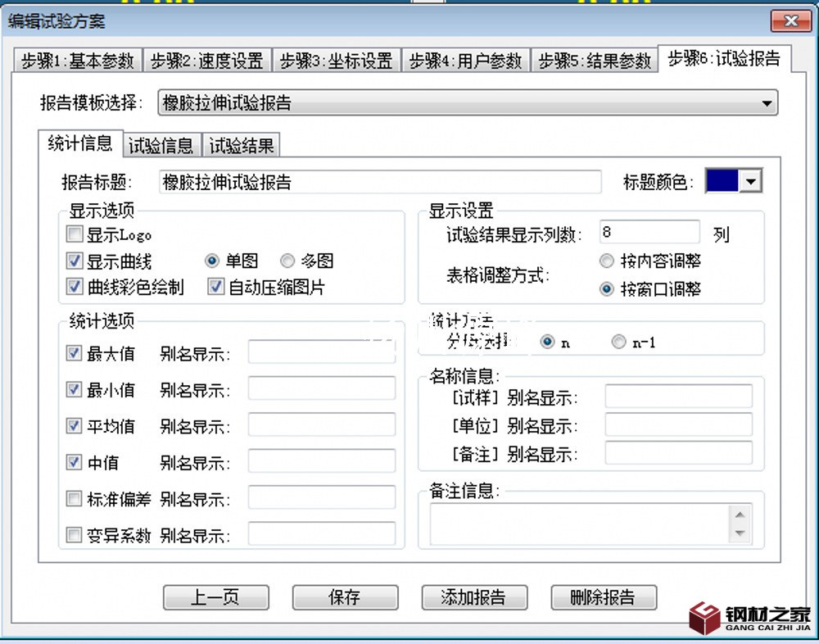Expand the 标题颜色 dropdown arrow
819x644 pixels.
(750, 182)
